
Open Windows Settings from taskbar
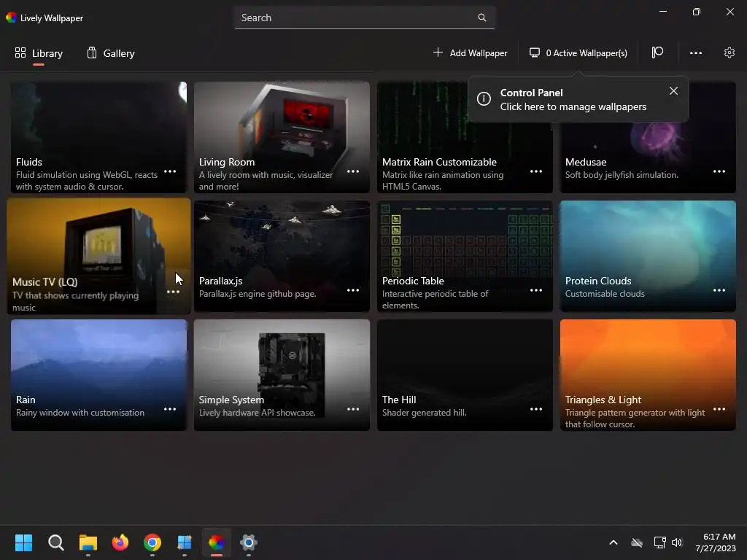249,542
